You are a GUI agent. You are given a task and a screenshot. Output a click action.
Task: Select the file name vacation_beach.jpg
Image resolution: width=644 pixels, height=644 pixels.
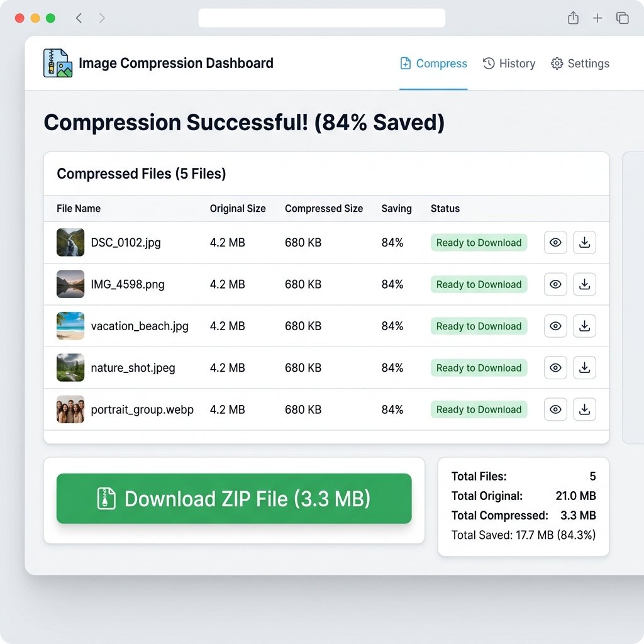tap(140, 326)
